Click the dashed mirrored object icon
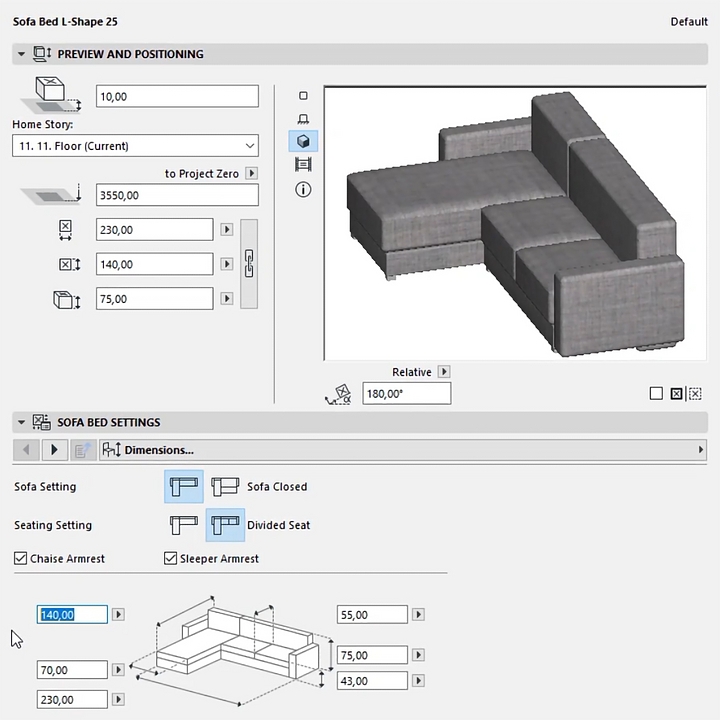This screenshot has height=720, width=720. [695, 394]
